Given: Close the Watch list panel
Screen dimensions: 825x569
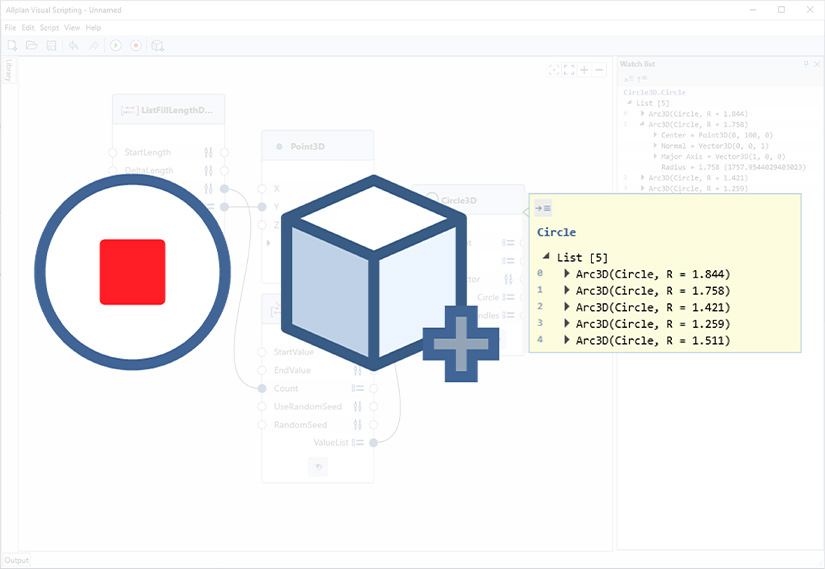Looking at the screenshot, I should tap(817, 64).
